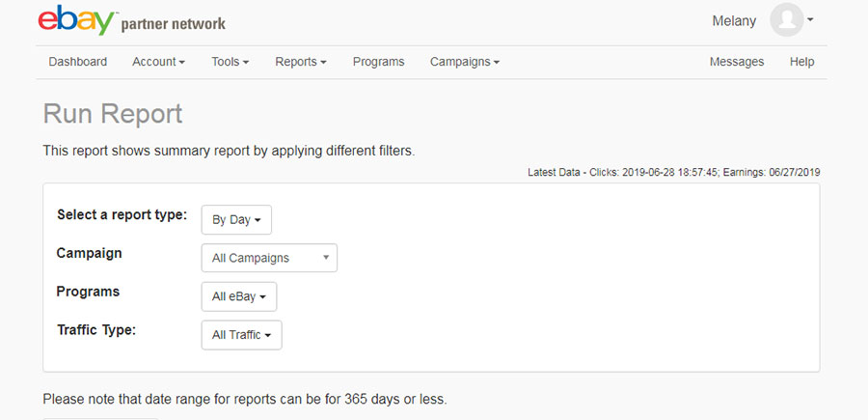Expand the All eBay programs dropdown
Viewport: 868px width, 420px height.
click(x=239, y=296)
